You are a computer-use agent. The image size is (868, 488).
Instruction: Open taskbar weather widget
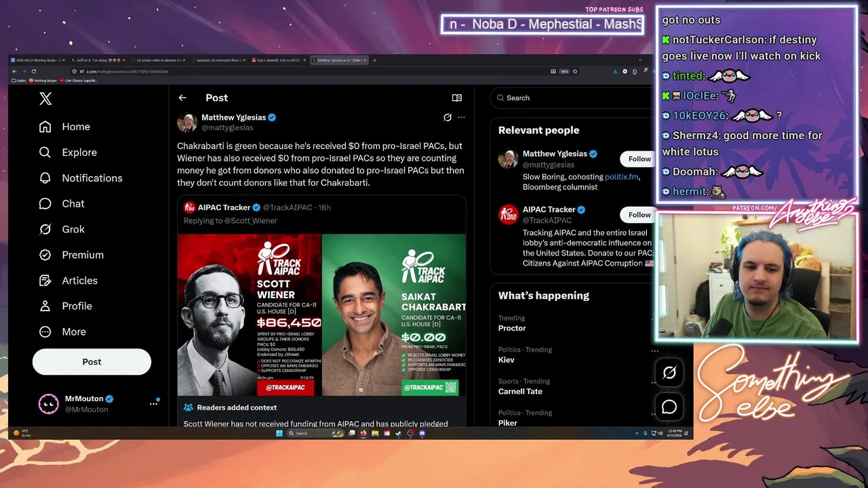(x=22, y=433)
